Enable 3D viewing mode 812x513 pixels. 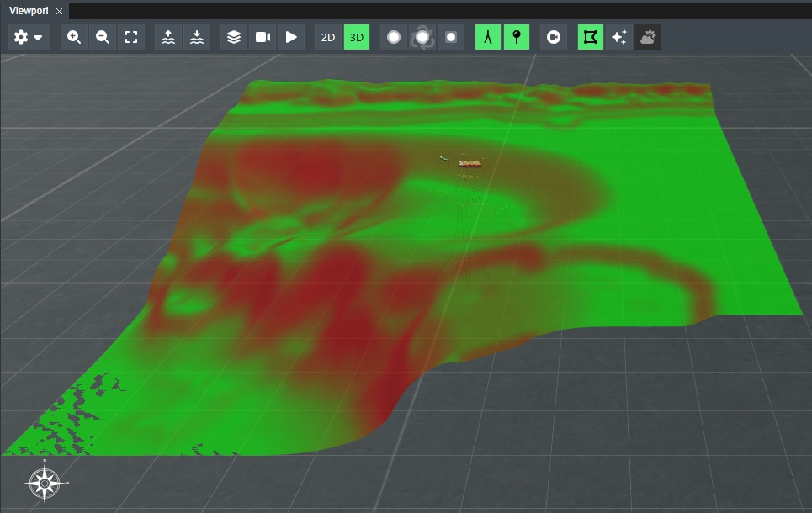[356, 36]
